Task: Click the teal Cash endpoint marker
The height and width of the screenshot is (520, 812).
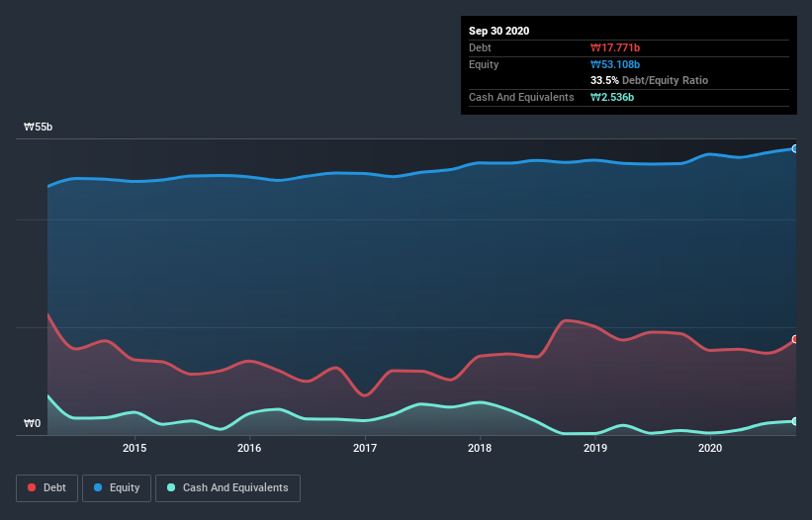Action: 795,422
